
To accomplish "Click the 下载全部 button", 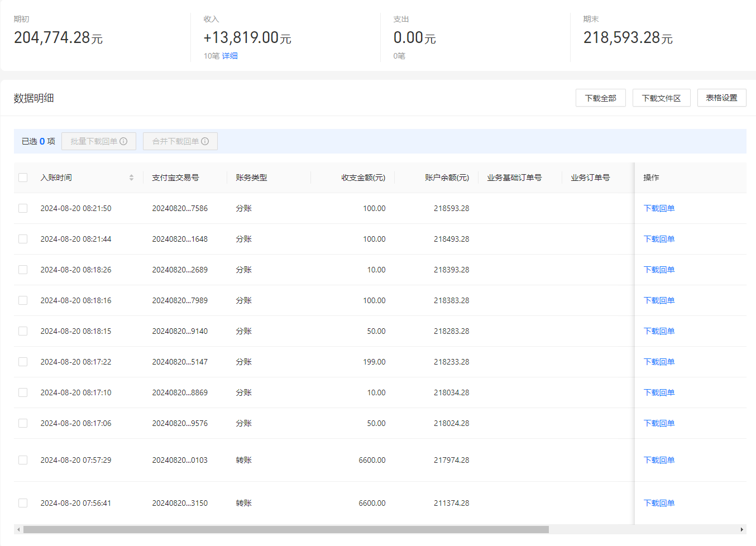I will point(601,98).
